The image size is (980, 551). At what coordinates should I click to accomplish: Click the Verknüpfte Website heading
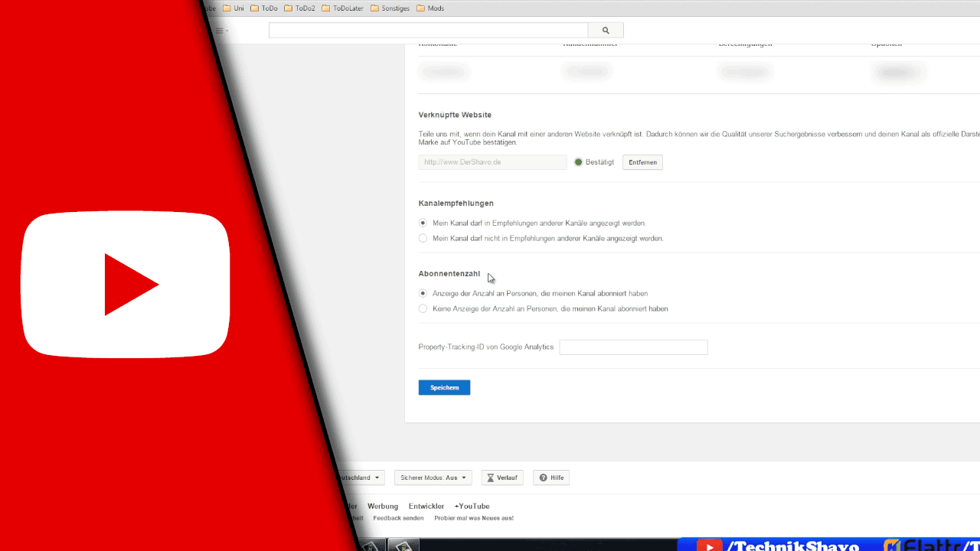455,115
